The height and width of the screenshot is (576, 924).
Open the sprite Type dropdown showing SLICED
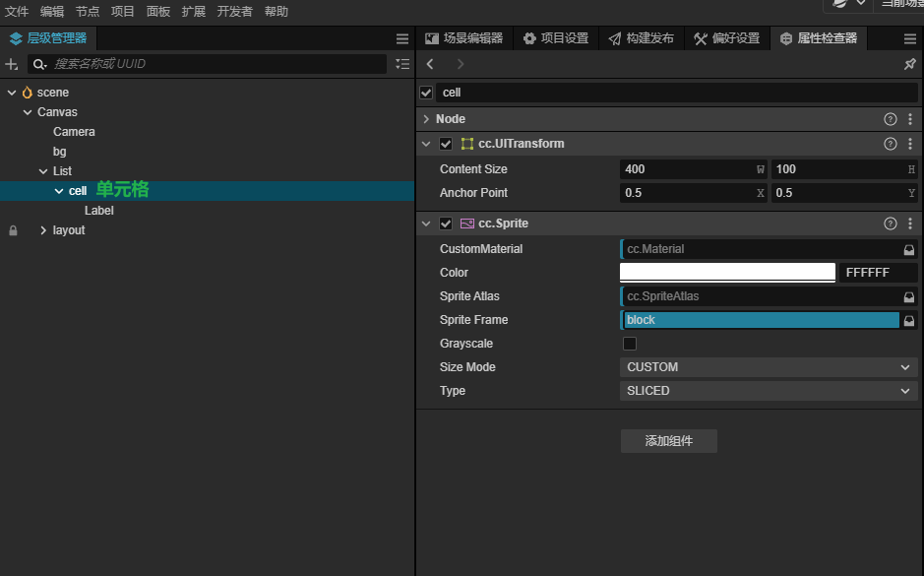pos(770,391)
